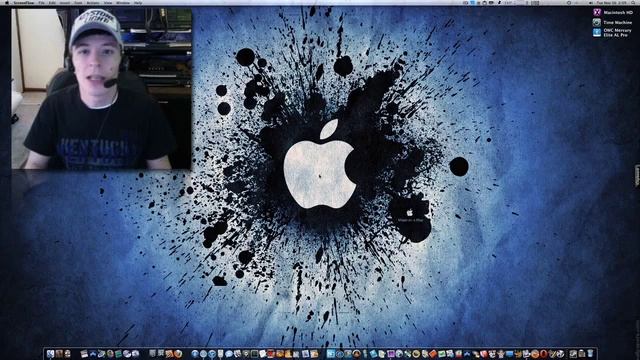640x360 pixels.
Task: Open the File menu
Action: [41, 3]
